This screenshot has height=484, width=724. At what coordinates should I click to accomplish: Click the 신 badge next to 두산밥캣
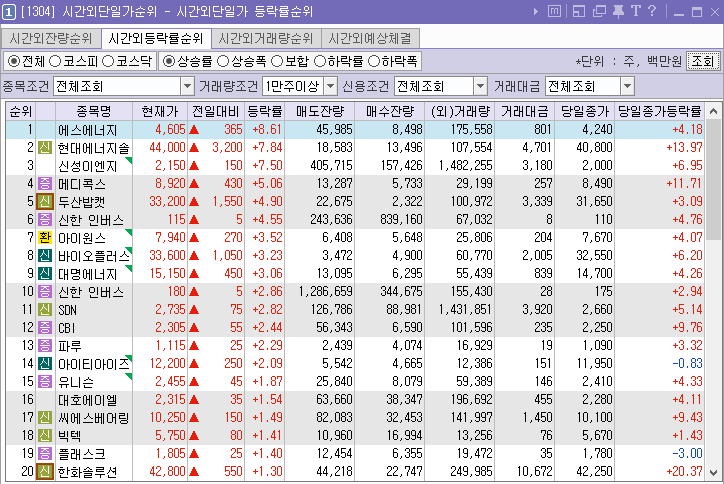pyautogui.click(x=45, y=202)
